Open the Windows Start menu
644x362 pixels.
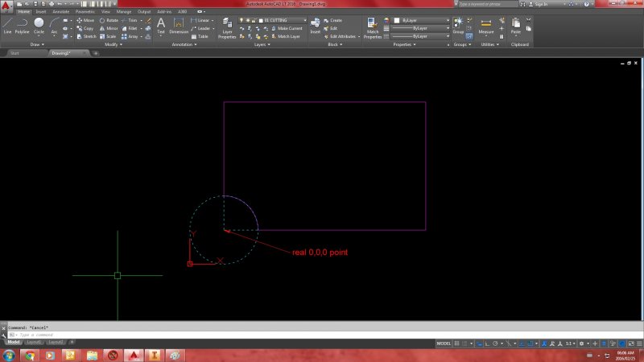(x=8, y=355)
